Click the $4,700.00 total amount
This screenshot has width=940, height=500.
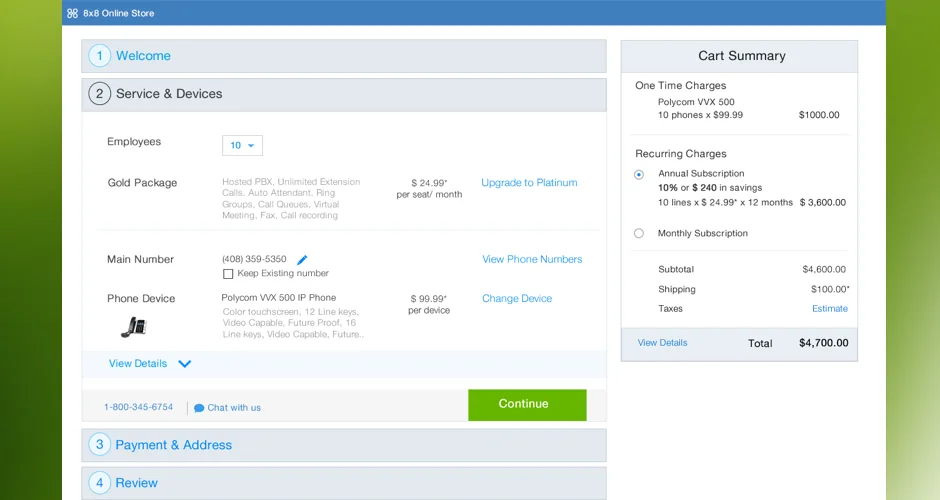click(x=824, y=344)
